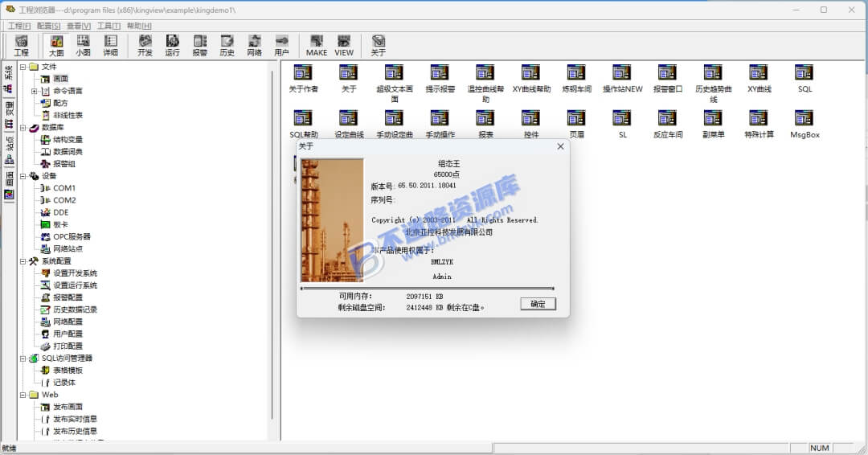Viewport: 868px width, 455px height.
Task: Open the 用户 user toolbar icon
Action: tap(282, 45)
